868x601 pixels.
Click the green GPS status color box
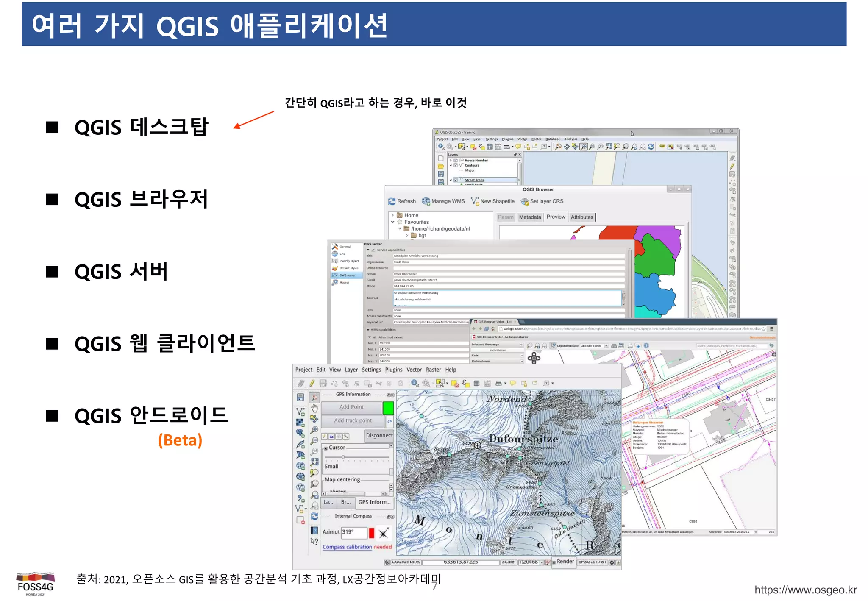coord(388,408)
